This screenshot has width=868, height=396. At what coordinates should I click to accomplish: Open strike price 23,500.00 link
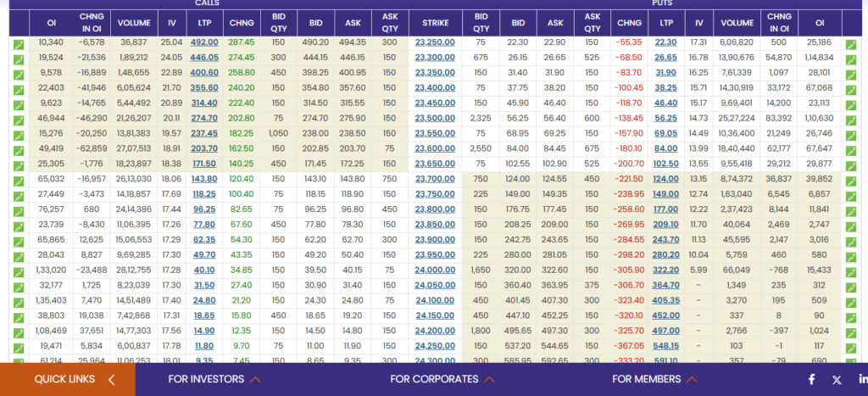tap(435, 118)
